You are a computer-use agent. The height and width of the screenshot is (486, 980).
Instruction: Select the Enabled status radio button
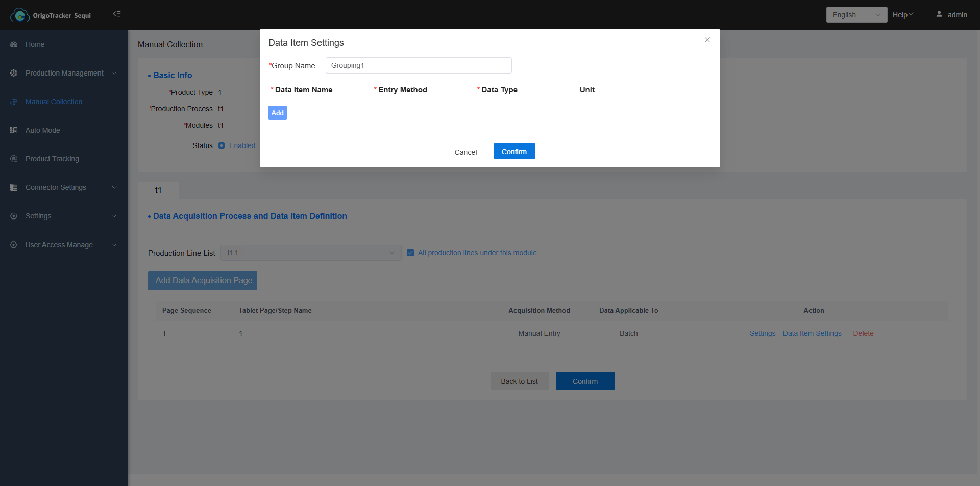point(222,145)
